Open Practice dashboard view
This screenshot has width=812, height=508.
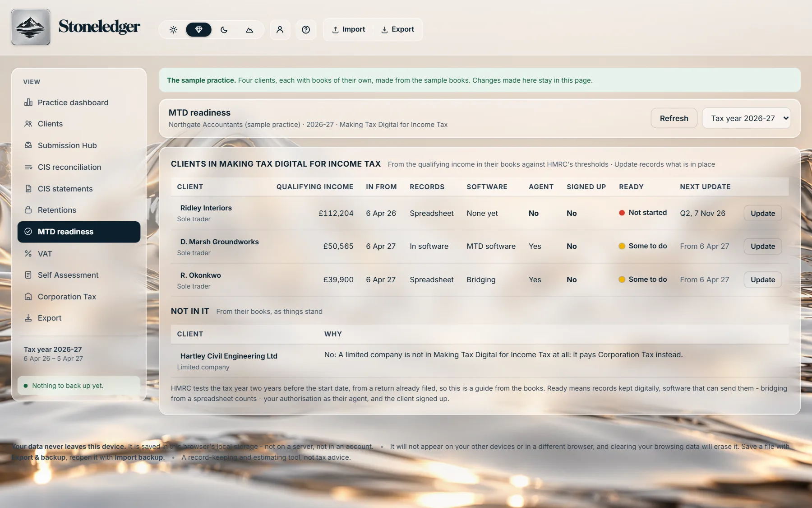click(x=79, y=103)
